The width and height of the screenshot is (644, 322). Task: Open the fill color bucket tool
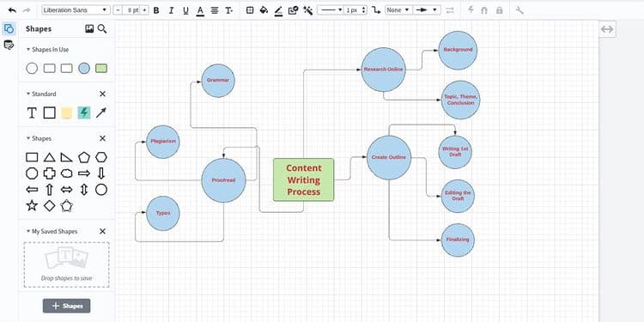(x=264, y=10)
